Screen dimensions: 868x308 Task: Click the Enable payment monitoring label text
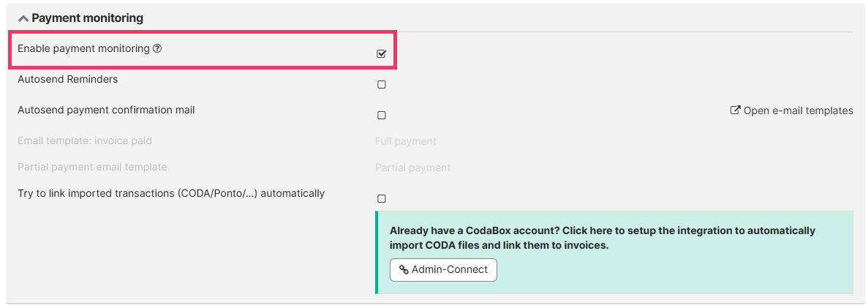click(x=83, y=48)
